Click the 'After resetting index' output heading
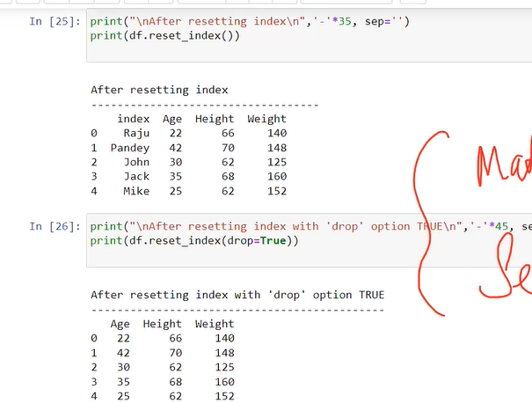This screenshot has width=532, height=403. coord(159,90)
